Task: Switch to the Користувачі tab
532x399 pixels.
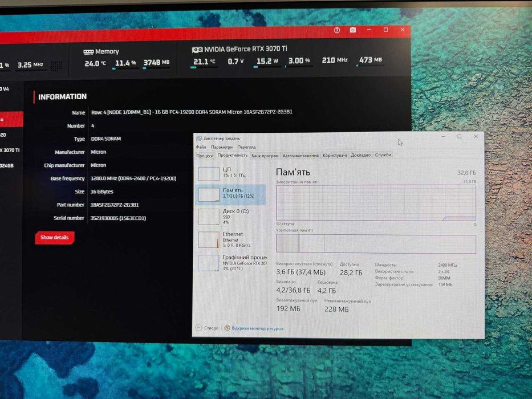Action: (x=335, y=156)
